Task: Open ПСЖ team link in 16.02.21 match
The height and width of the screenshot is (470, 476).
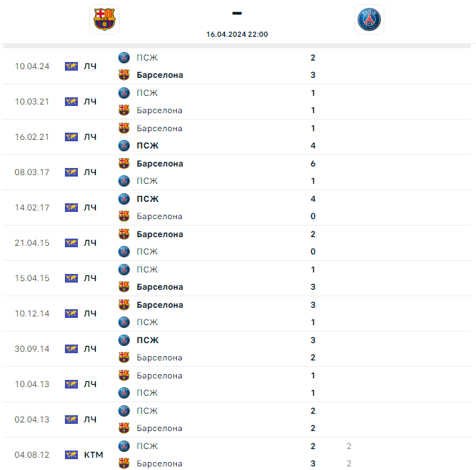Action: [148, 146]
